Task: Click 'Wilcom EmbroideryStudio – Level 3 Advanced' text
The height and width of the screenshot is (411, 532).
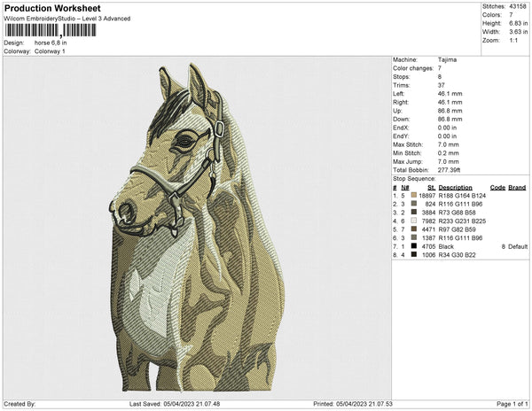Action: (67, 19)
